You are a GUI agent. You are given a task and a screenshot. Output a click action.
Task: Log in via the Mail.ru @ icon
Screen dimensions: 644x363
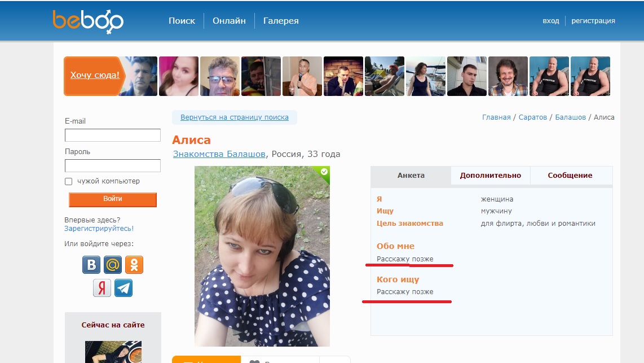112,264
